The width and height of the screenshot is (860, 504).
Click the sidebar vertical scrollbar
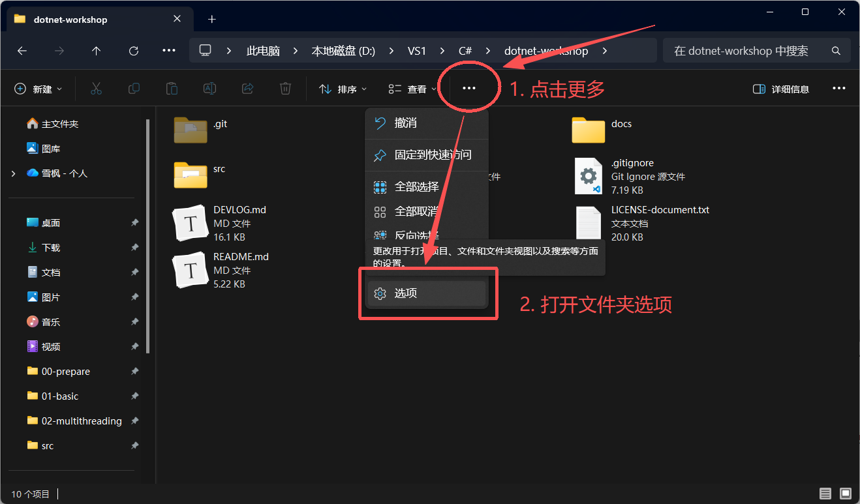148,236
